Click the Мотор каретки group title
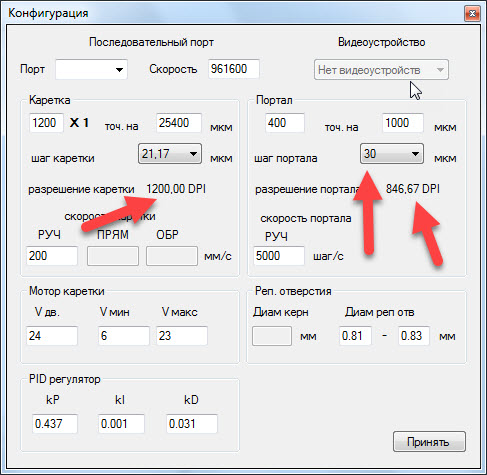 click(67, 291)
